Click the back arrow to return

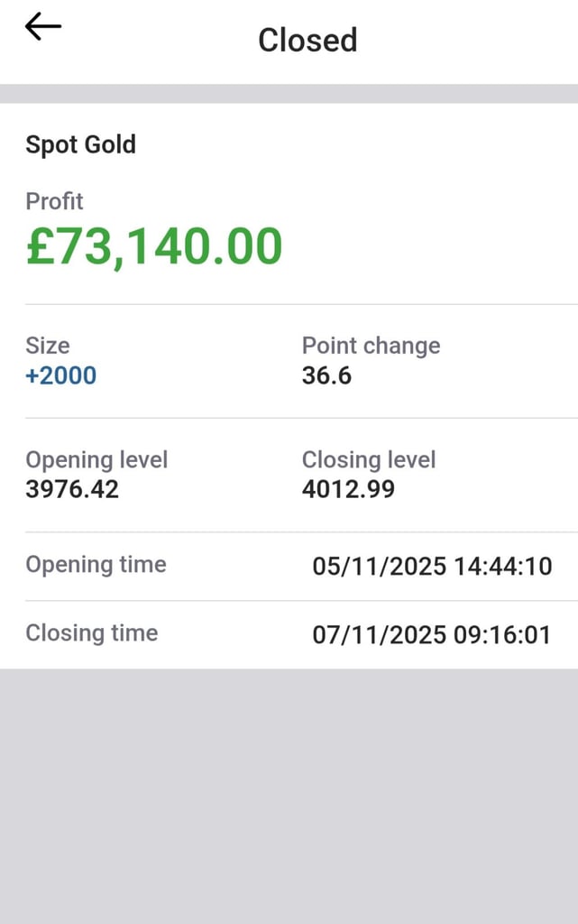41,26
